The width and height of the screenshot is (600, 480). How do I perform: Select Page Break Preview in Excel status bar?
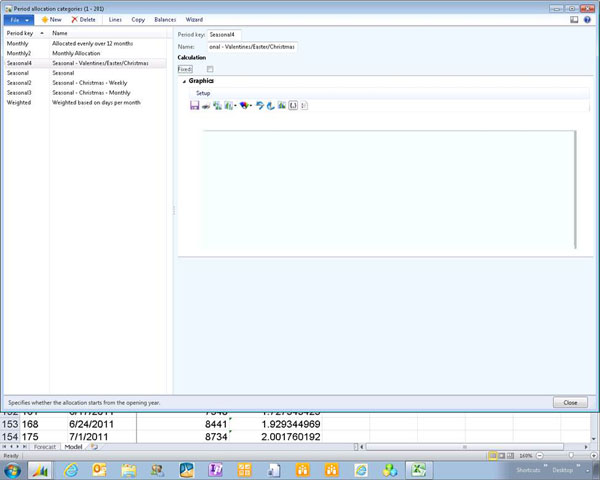(510, 456)
